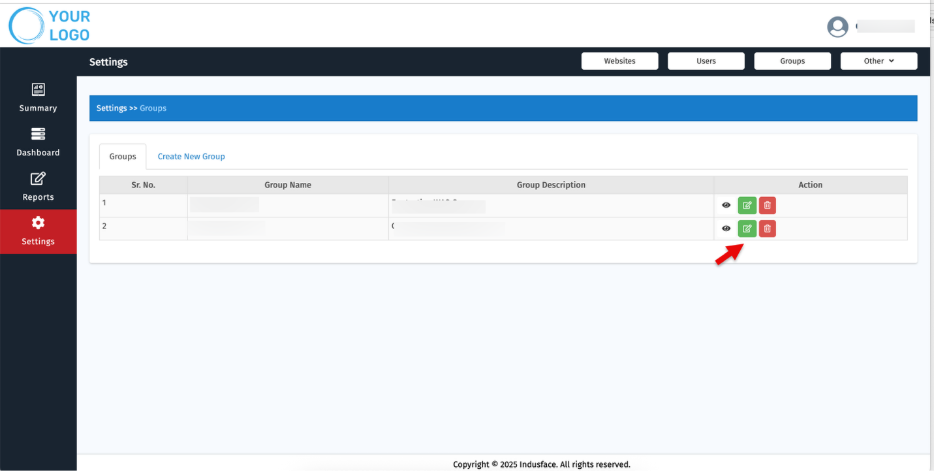Click serial number 1 cell

(x=143, y=205)
